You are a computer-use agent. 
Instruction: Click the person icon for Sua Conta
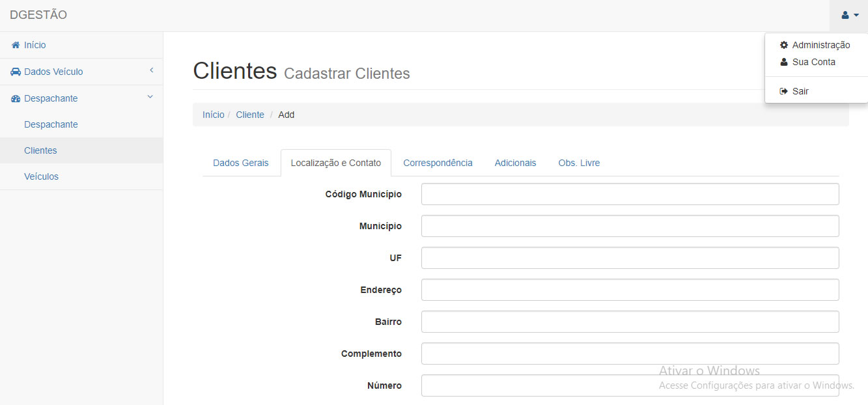click(x=784, y=63)
